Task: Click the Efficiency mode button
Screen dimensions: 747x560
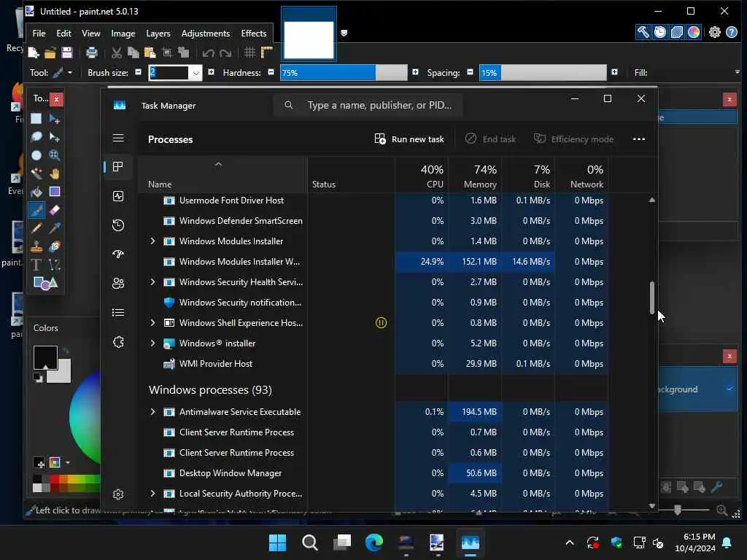Action: pos(573,139)
